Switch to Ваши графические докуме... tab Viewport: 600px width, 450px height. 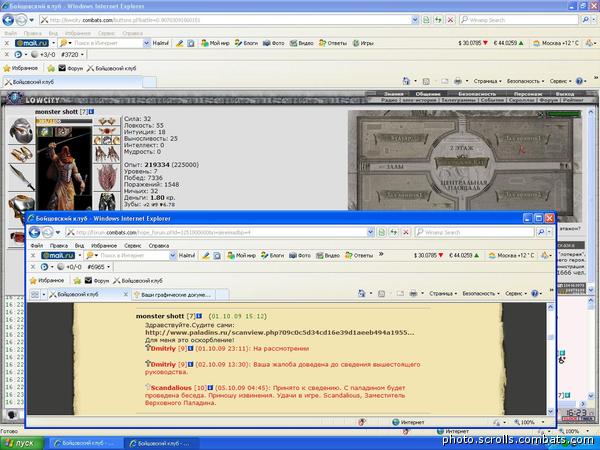coord(175,295)
